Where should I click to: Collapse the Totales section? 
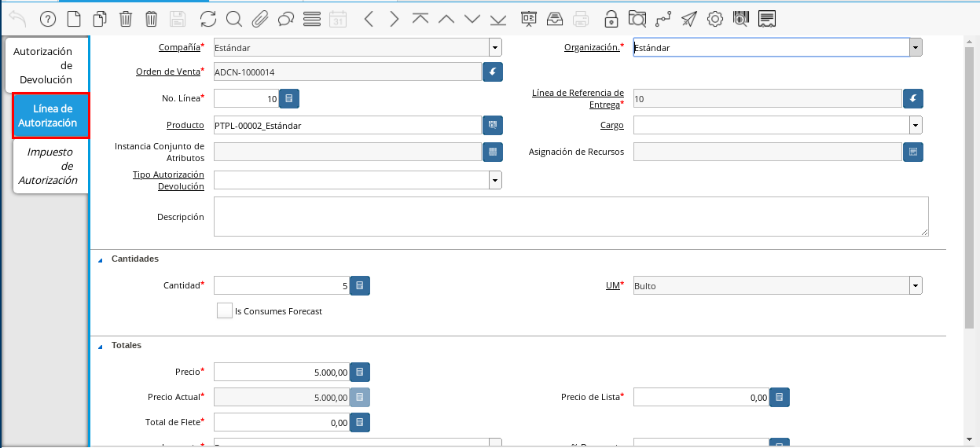coord(101,346)
